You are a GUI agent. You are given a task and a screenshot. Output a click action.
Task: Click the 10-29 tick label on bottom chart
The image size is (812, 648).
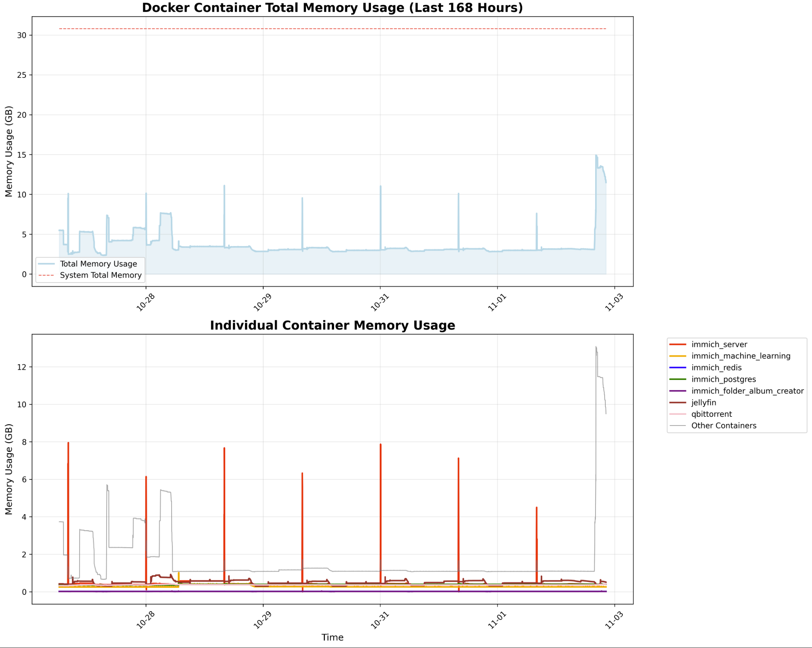pos(263,620)
